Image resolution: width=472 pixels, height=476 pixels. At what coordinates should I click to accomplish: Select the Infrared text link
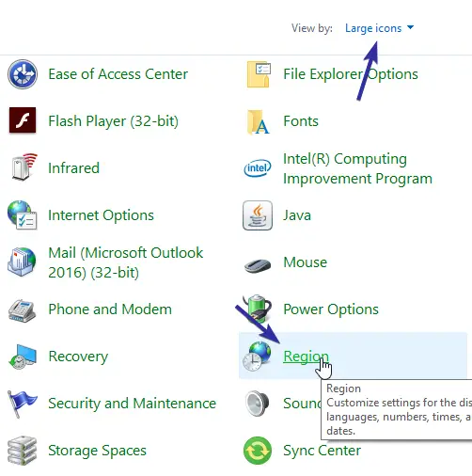[74, 168]
